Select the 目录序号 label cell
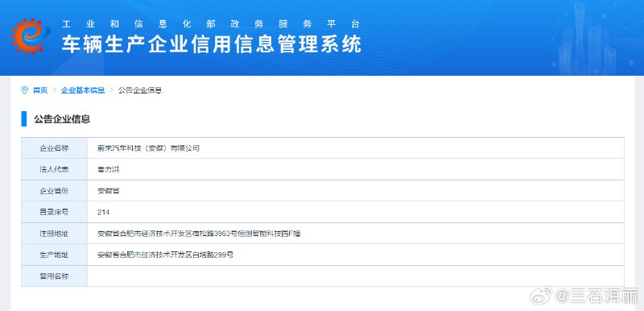This screenshot has width=644, height=311. click(54, 212)
